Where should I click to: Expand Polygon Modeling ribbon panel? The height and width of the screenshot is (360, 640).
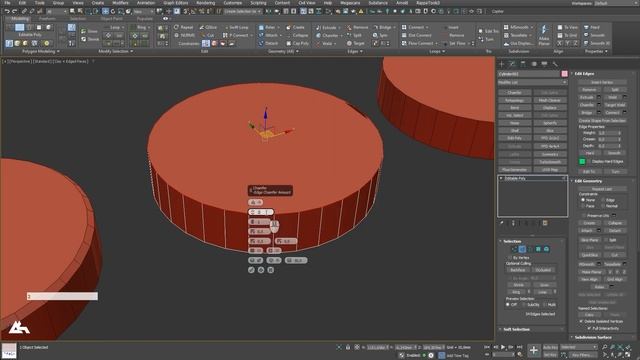[40, 51]
